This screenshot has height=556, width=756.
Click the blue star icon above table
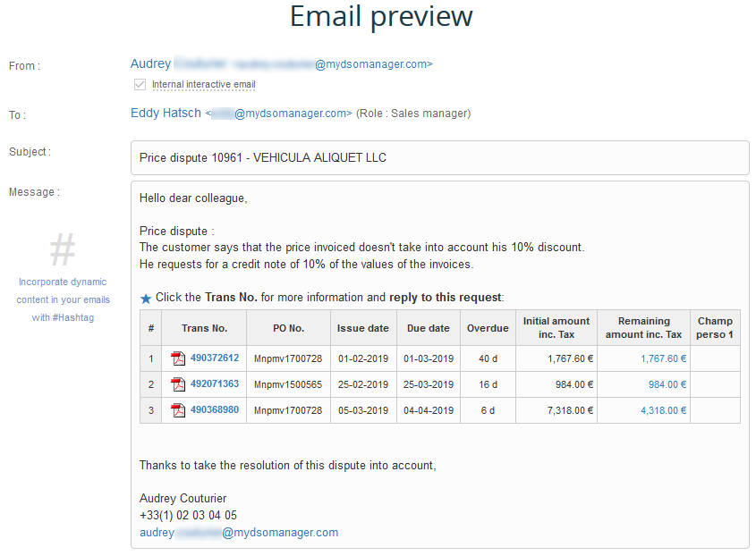(x=146, y=298)
